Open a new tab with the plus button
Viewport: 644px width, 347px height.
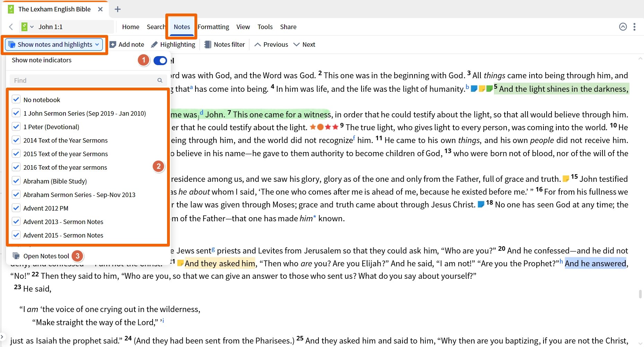point(118,9)
